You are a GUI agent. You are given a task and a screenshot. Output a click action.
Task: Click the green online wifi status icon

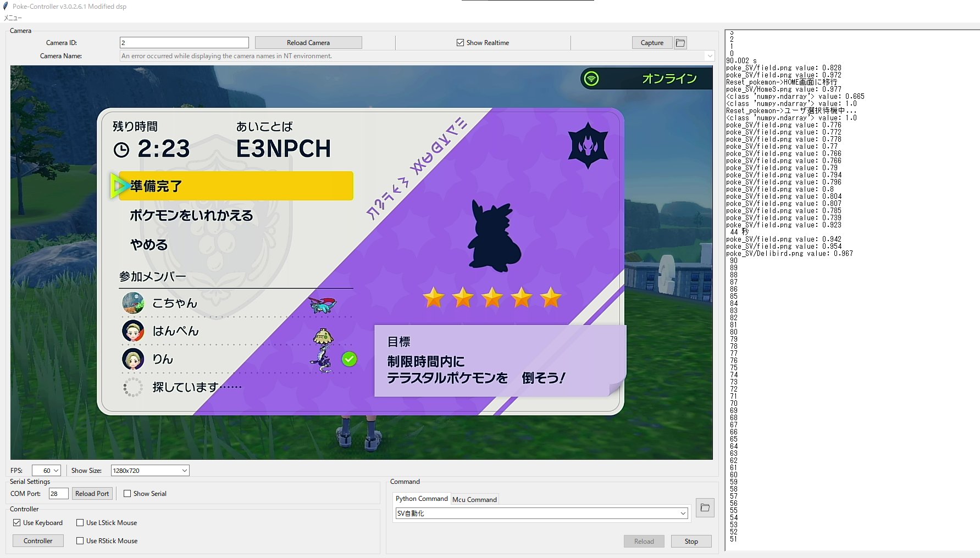click(x=591, y=79)
